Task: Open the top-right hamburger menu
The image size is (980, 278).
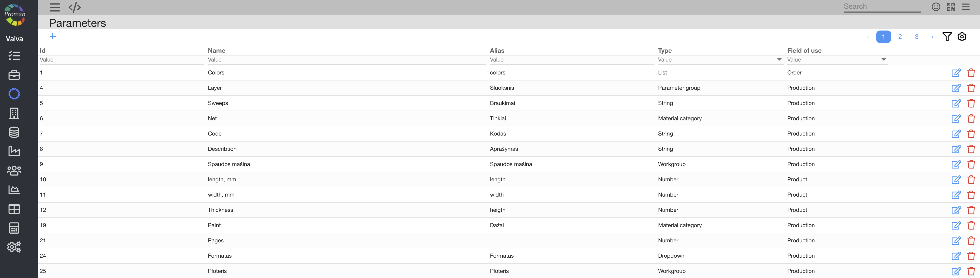Action: [966, 7]
